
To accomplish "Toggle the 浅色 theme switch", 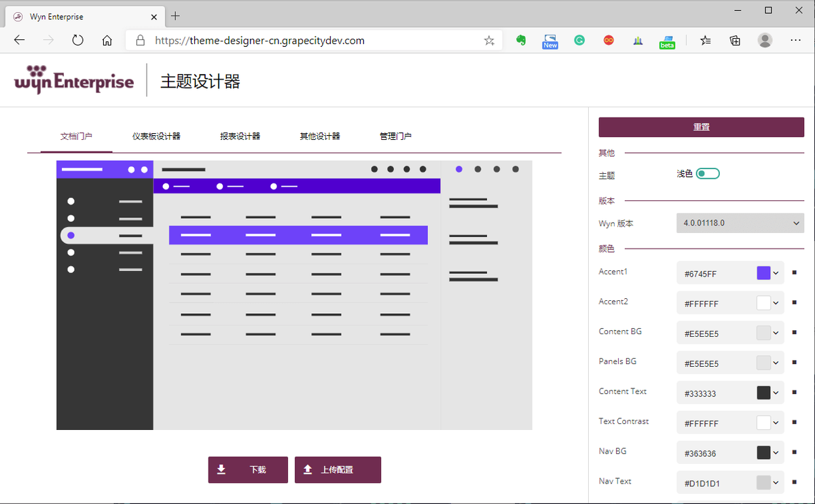I will point(708,173).
